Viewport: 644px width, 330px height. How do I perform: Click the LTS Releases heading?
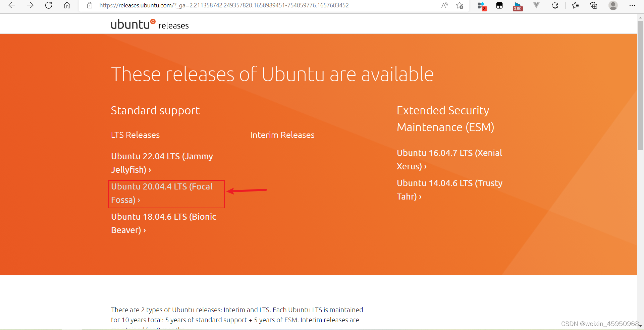coord(135,135)
